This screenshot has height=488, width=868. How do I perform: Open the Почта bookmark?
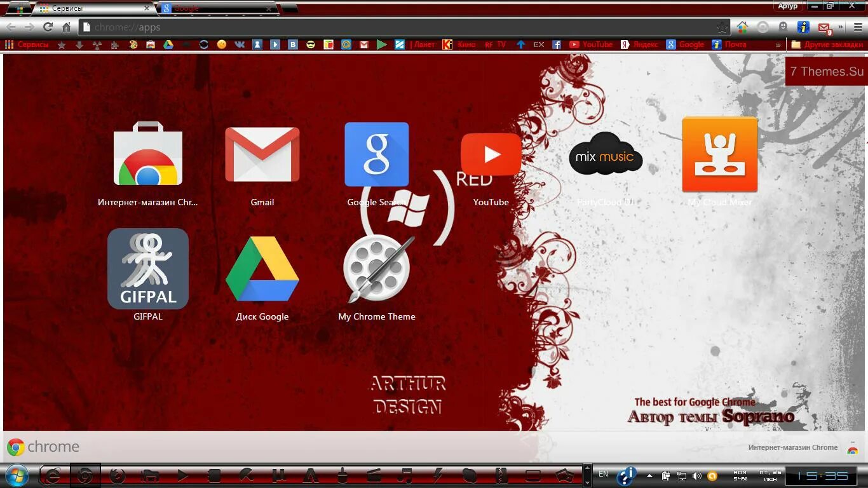tap(729, 44)
